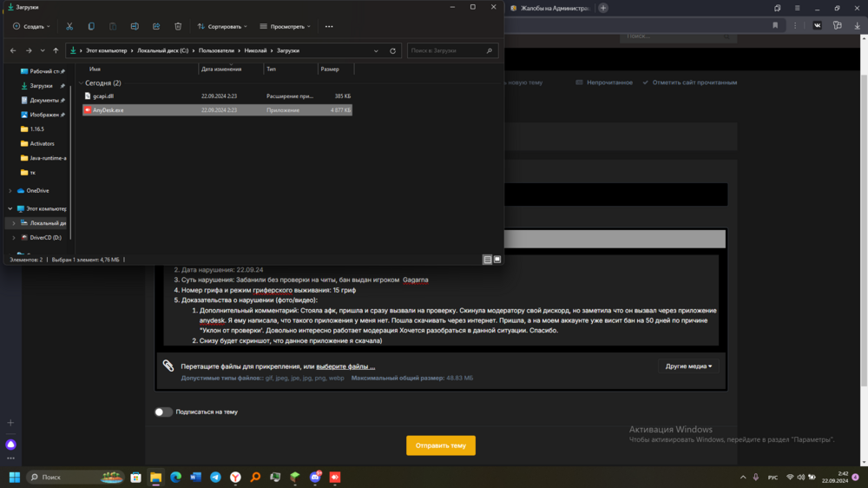
Task: Collapse the Сегодня (2) group
Action: coord(81,83)
